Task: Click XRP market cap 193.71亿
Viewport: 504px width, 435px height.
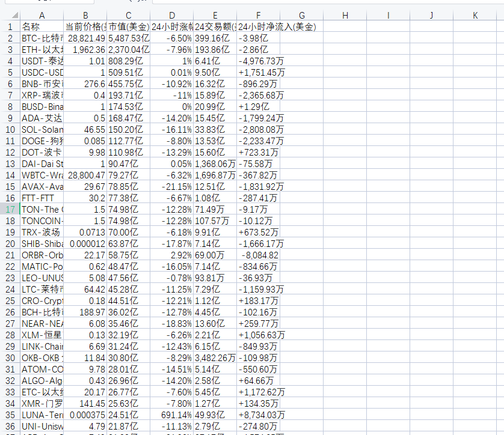Action: point(129,96)
